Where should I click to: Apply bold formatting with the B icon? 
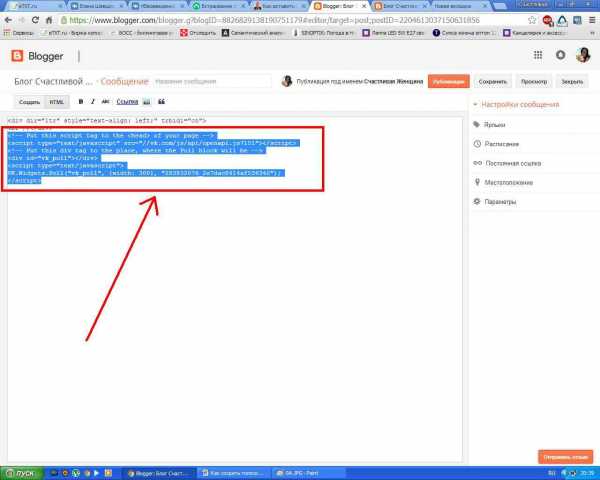(80, 101)
